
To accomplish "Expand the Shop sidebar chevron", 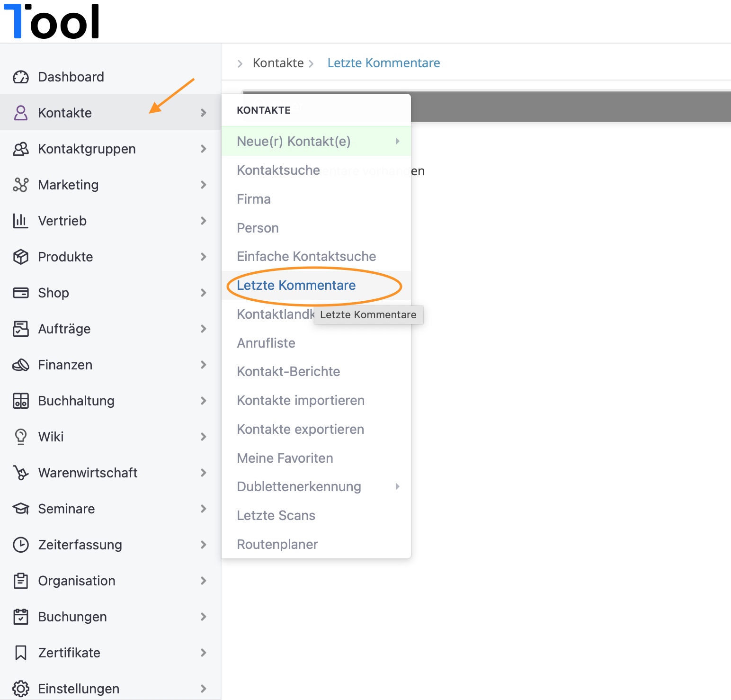I will tap(204, 293).
